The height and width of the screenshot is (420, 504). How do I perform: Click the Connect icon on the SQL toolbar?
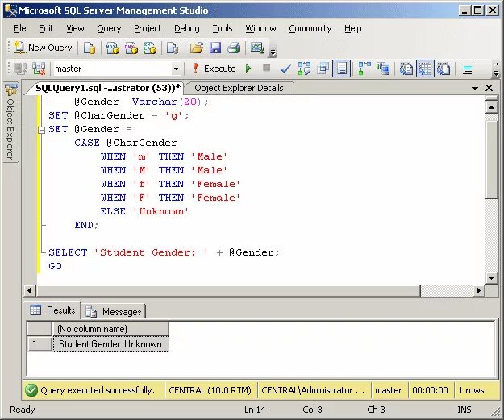click(21, 69)
